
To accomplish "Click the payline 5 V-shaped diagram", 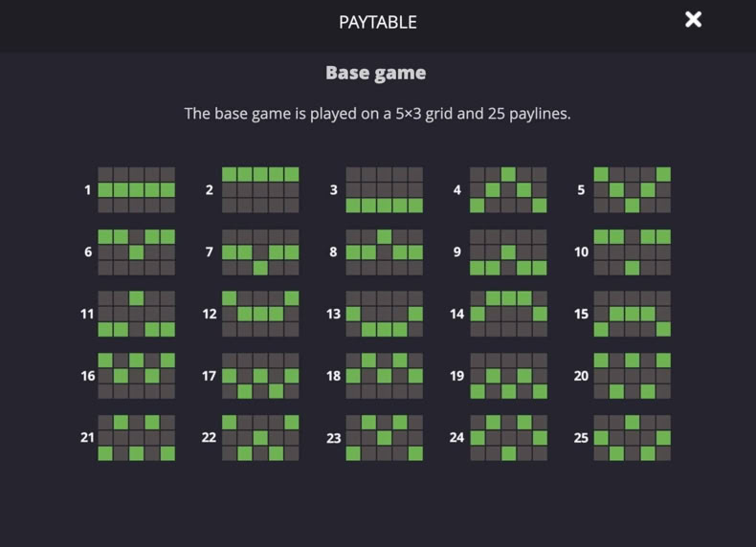I will 633,190.
